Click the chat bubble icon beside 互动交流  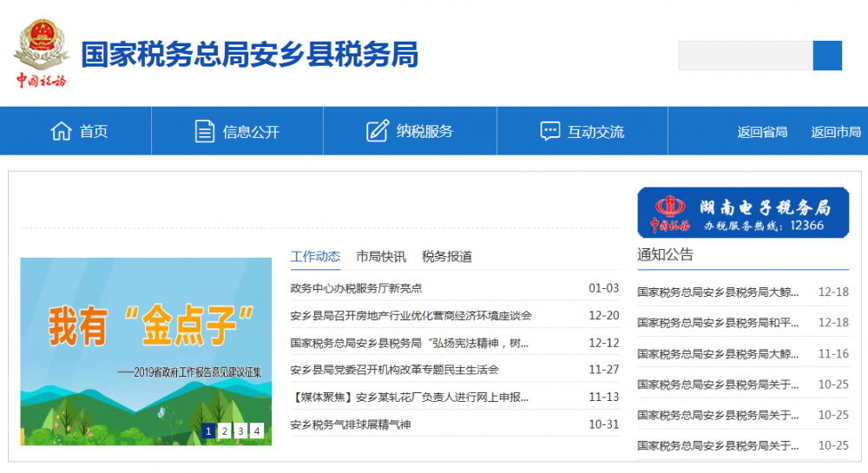549,131
